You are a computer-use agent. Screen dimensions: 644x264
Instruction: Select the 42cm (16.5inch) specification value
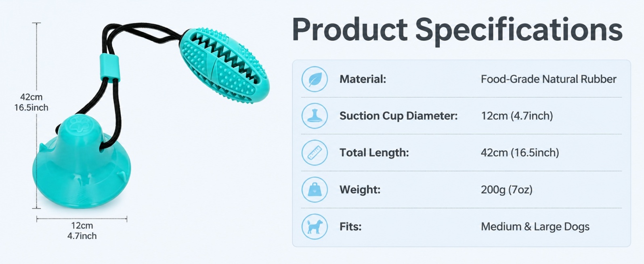(520, 153)
